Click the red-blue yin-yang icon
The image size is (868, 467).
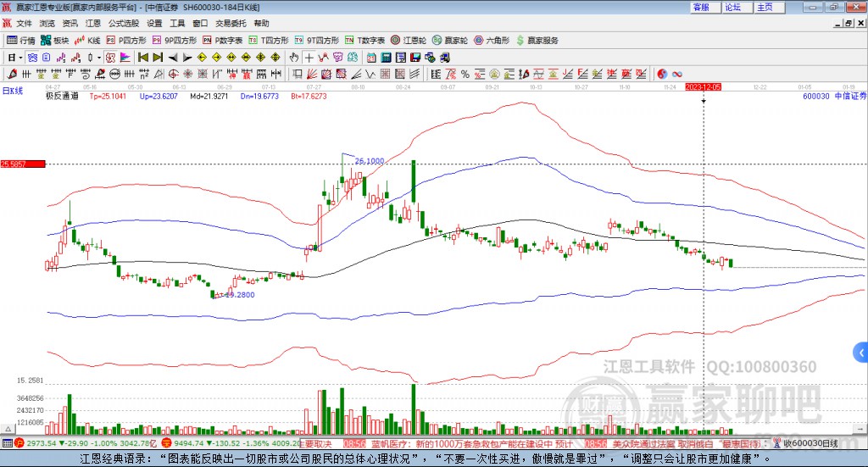click(x=662, y=74)
